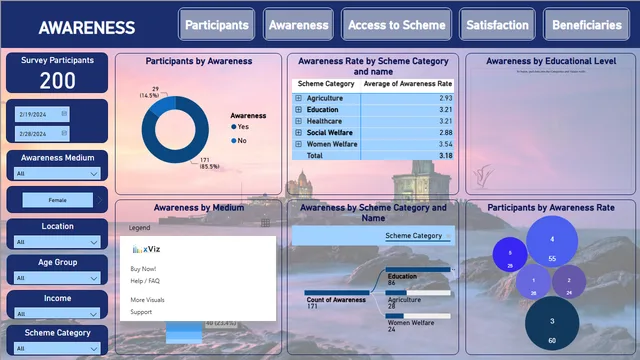This screenshot has height=360, width=640.
Task: Click Buy Now! in xViz menu
Action: coord(143,269)
